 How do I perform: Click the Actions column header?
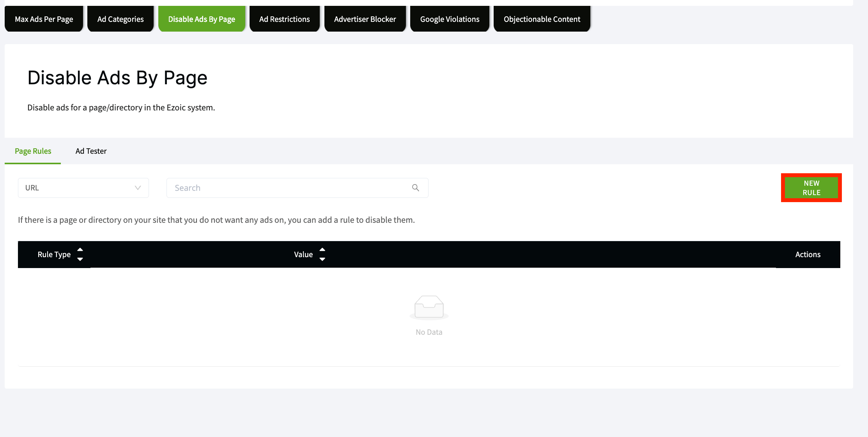808,254
